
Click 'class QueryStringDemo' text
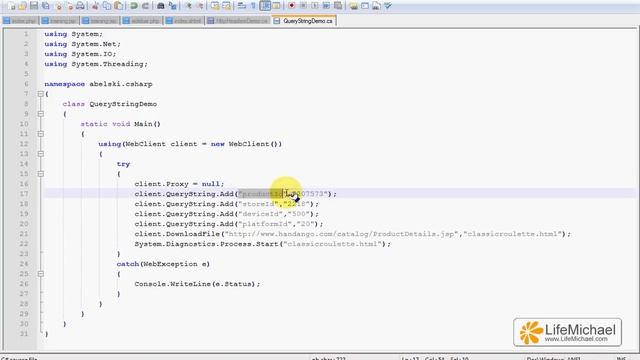pos(110,104)
